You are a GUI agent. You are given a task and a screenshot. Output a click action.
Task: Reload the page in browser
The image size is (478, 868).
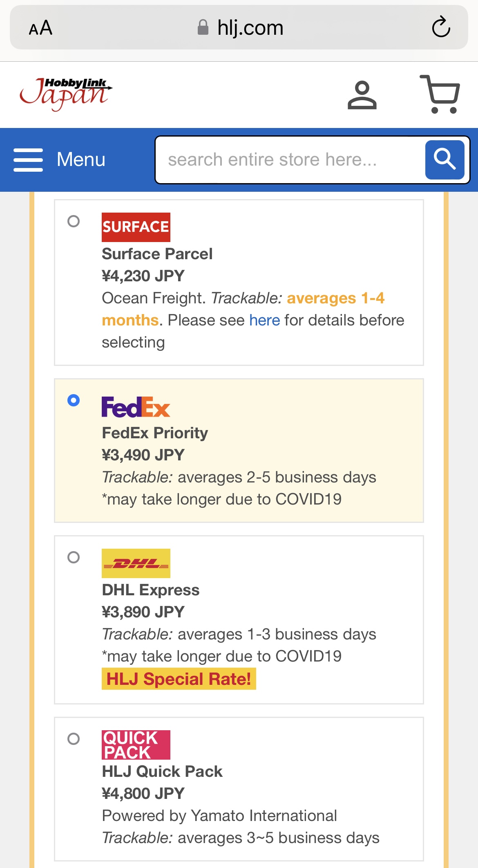pyautogui.click(x=441, y=27)
